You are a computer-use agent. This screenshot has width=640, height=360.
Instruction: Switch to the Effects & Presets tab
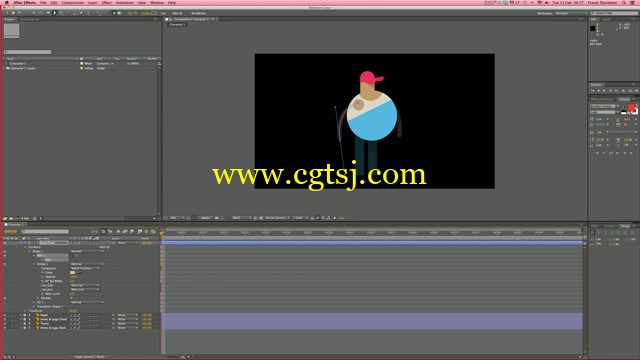point(602,99)
